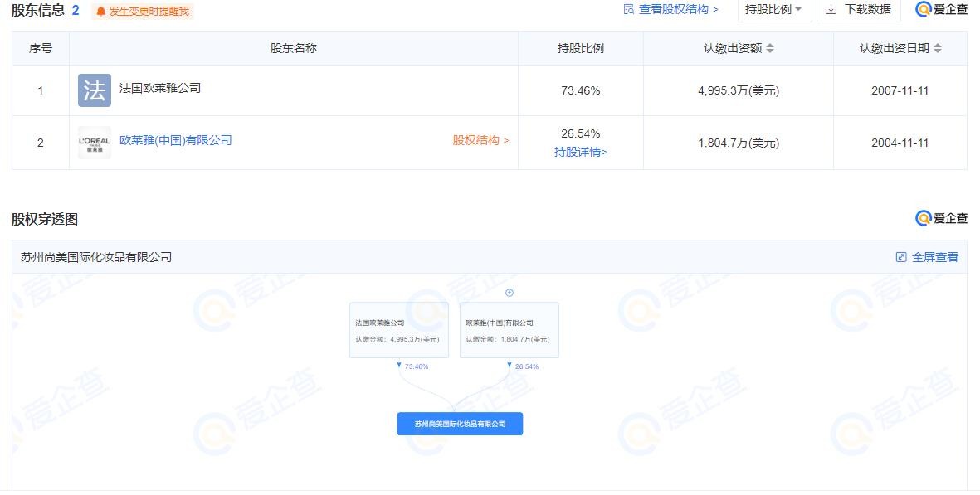Sort the table by 认缴出资额 column

click(770, 47)
